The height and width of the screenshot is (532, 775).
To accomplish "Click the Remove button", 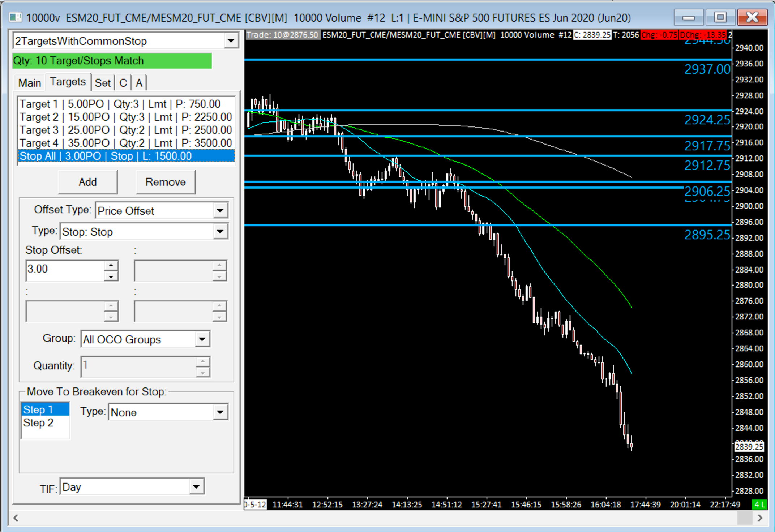I will [166, 182].
